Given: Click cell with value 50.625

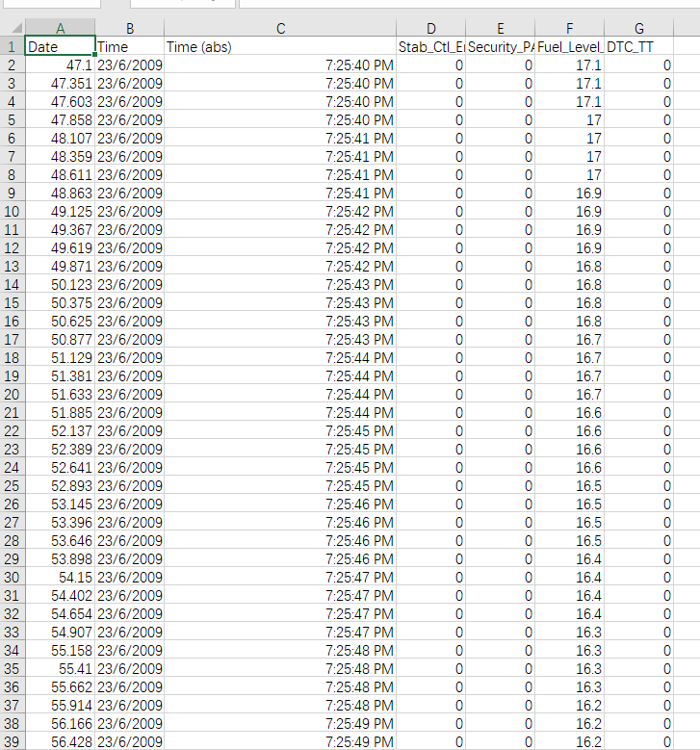Looking at the screenshot, I should [x=60, y=321].
